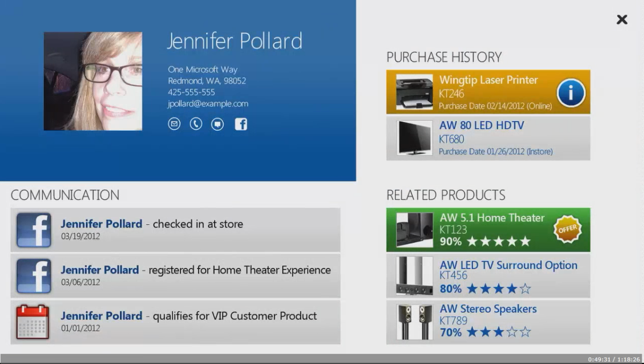Viewport: 644px width, 364px height.
Task: Select AW Stereo Speakers product title
Action: pyautogui.click(x=488, y=309)
